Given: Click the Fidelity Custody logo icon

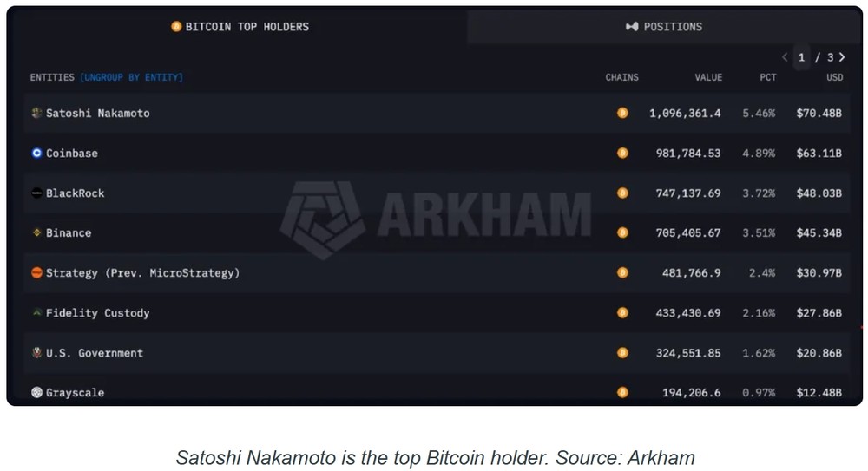Looking at the screenshot, I should click(36, 313).
